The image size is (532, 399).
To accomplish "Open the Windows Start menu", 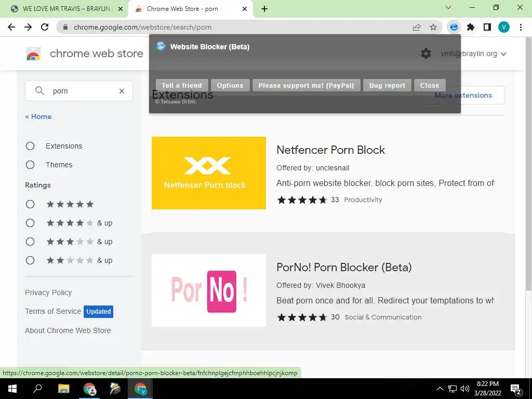I will [12, 389].
